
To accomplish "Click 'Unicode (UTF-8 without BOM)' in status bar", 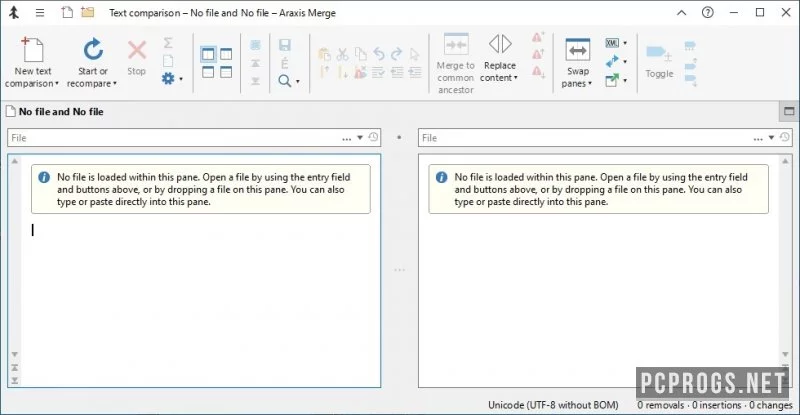I will point(553,405).
